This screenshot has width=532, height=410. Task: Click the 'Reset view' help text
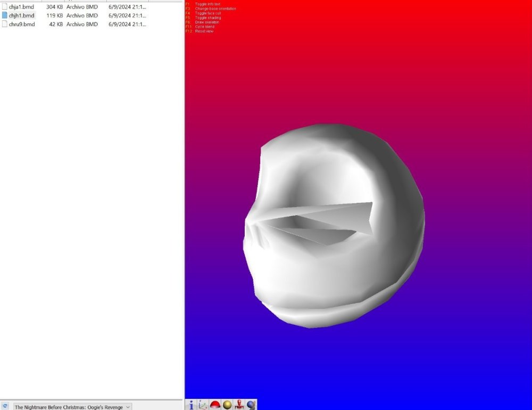[x=204, y=31]
